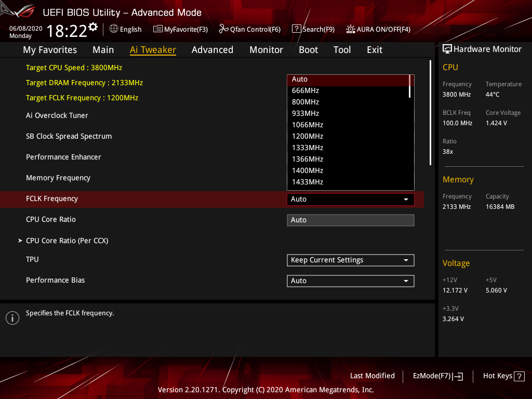Click the CPU Core Ratio input field
The height and width of the screenshot is (399, 532).
(x=351, y=220)
